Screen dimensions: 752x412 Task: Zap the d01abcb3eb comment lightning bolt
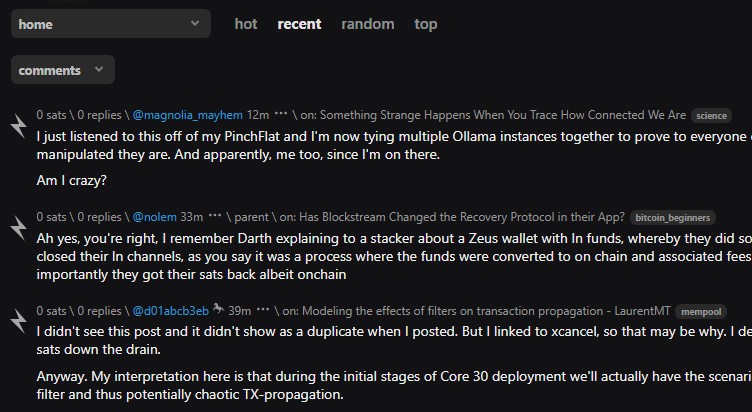(x=18, y=320)
